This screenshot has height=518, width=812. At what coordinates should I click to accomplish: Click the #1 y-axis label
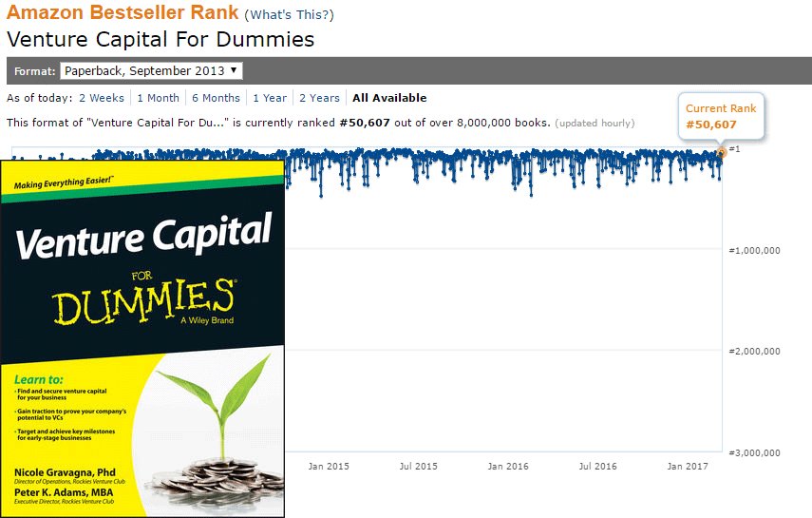coord(735,149)
